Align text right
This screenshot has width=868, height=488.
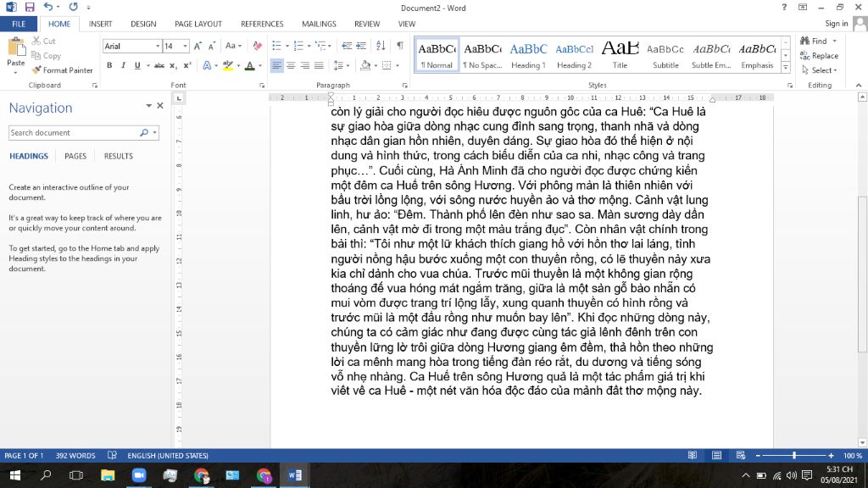(305, 65)
